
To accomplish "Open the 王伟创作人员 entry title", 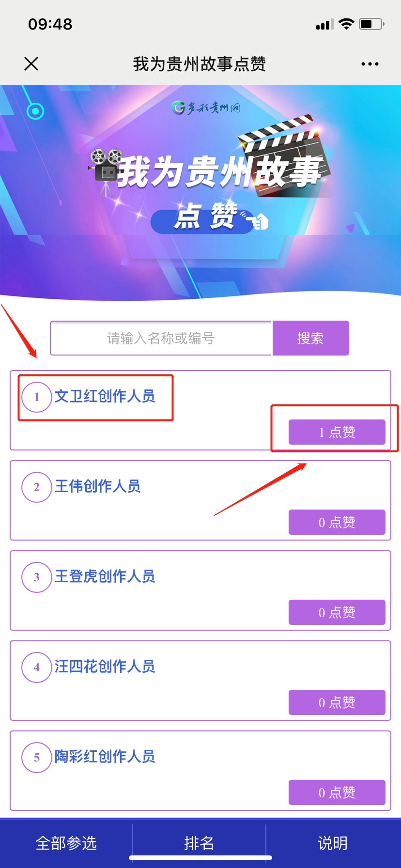I will 97,486.
